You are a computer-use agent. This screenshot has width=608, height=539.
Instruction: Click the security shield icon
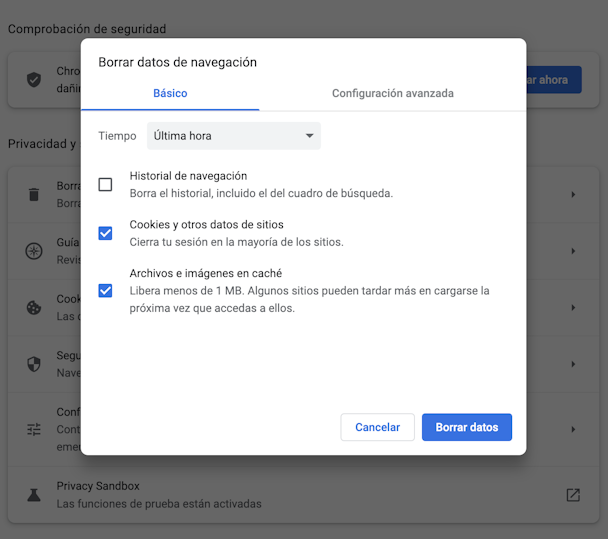point(34,364)
